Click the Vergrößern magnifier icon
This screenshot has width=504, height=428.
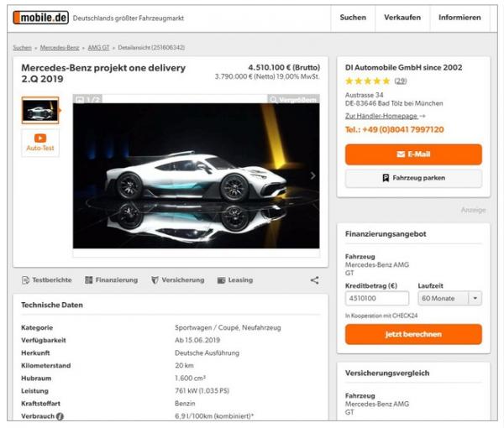tap(274, 100)
